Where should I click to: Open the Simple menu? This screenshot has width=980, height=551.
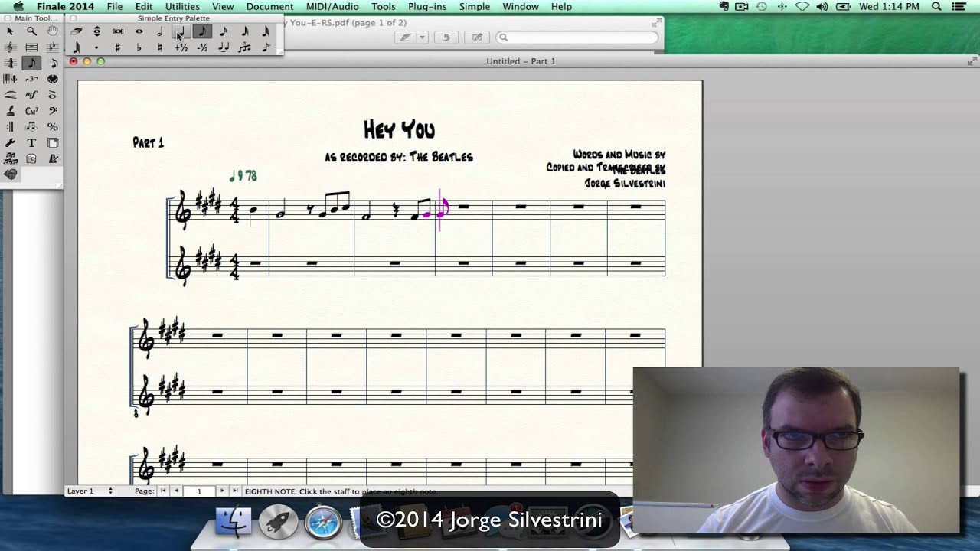pos(475,6)
